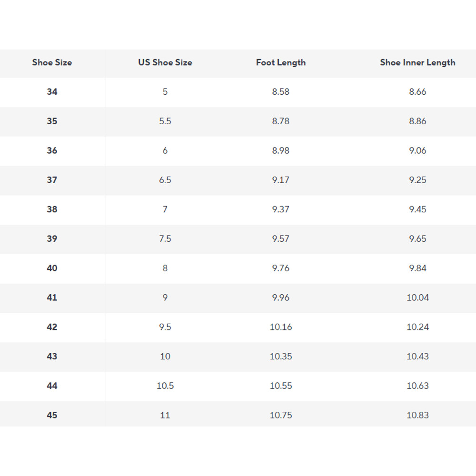Click foot length value 9.17
The image size is (476, 476).
(281, 180)
